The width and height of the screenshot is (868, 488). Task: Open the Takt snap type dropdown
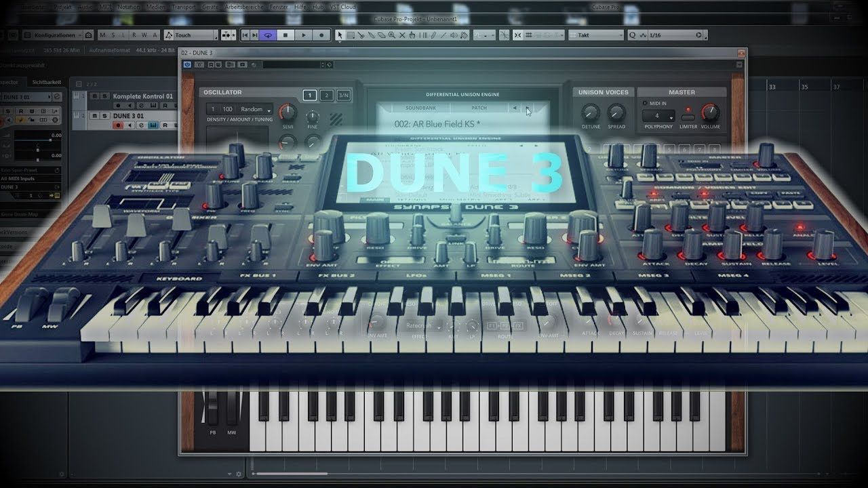click(x=596, y=35)
